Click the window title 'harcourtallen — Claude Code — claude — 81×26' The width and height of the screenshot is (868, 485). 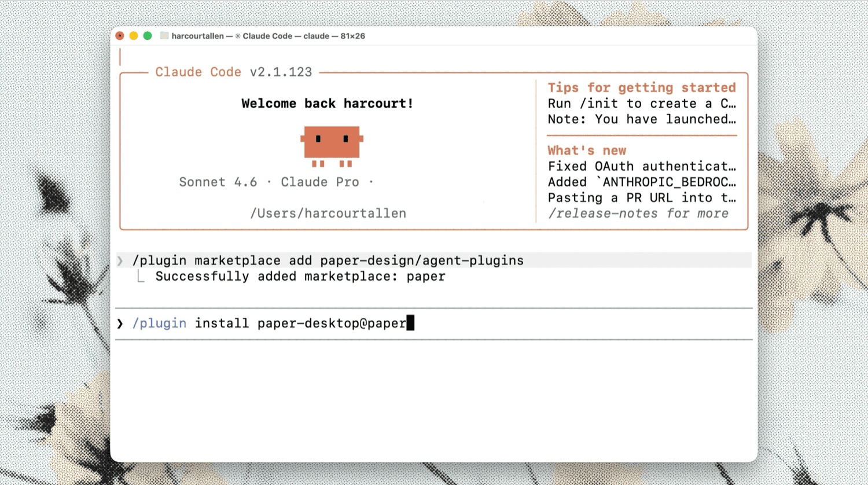pyautogui.click(x=268, y=36)
